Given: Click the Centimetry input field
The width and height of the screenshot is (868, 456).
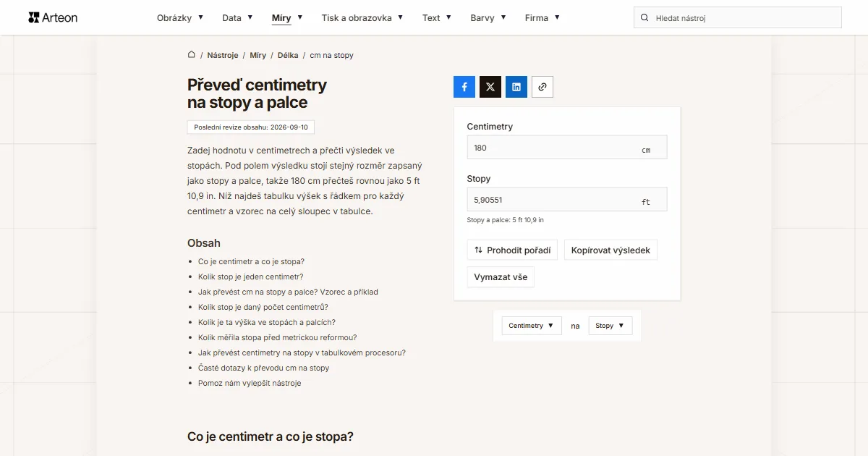Looking at the screenshot, I should [567, 148].
